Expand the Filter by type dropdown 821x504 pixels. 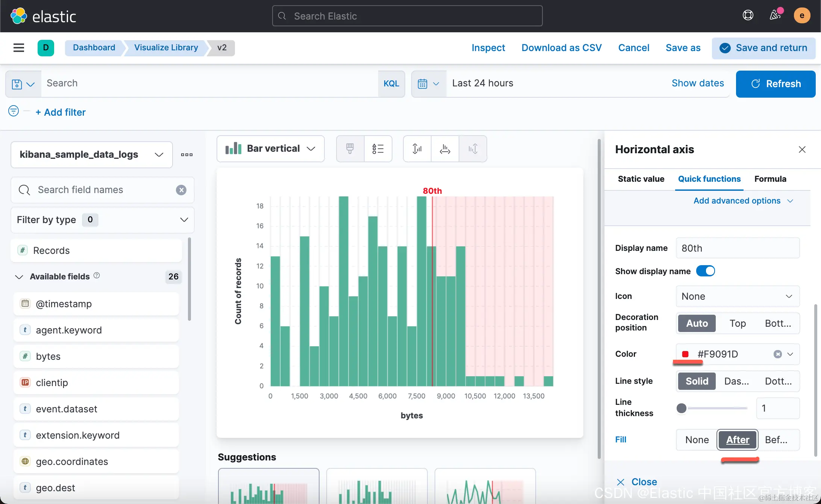[102, 220]
